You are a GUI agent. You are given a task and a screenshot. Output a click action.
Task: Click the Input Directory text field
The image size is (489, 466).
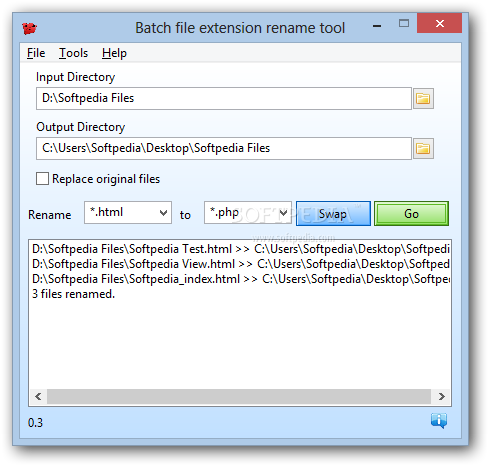(x=224, y=98)
